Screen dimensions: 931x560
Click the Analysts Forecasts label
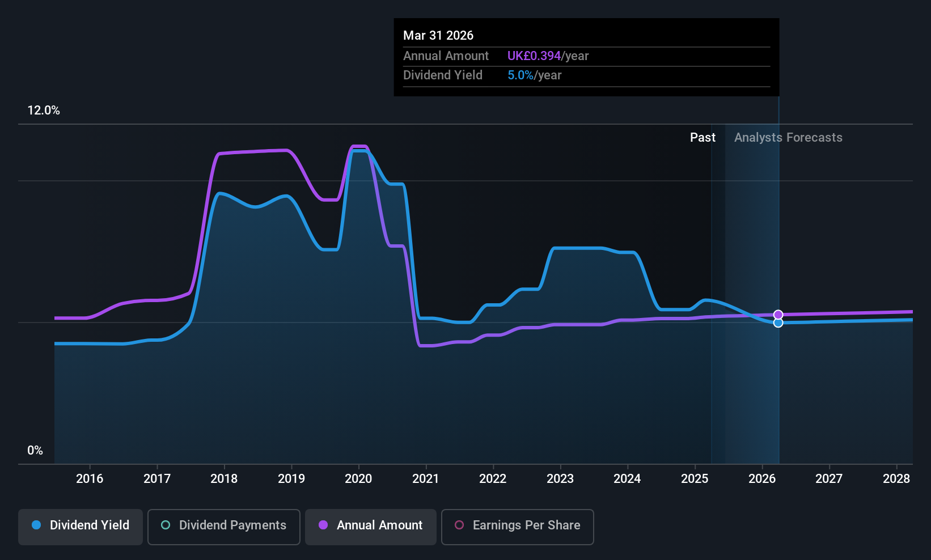[788, 138]
